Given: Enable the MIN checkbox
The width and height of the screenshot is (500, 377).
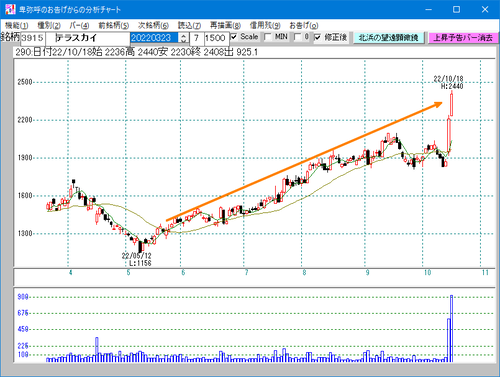Looking at the screenshot, I should [x=267, y=37].
